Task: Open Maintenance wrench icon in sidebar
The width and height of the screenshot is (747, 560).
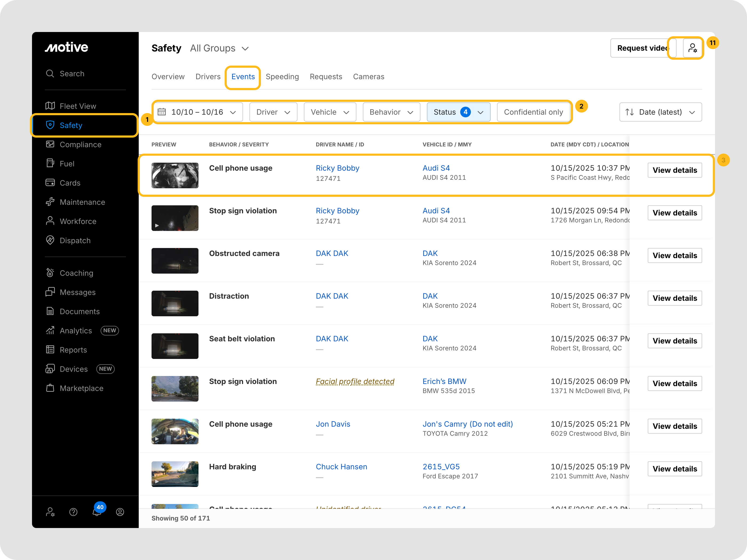Action: click(x=50, y=202)
